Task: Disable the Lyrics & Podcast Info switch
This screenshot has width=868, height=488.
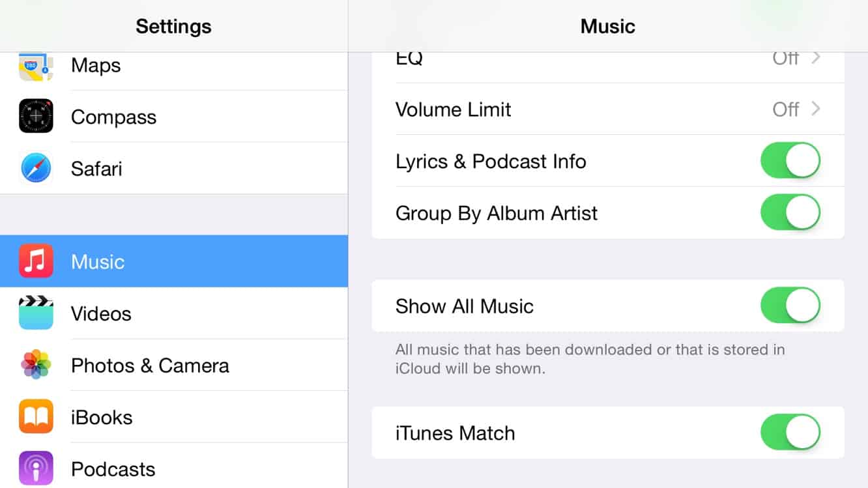Action: coord(790,161)
